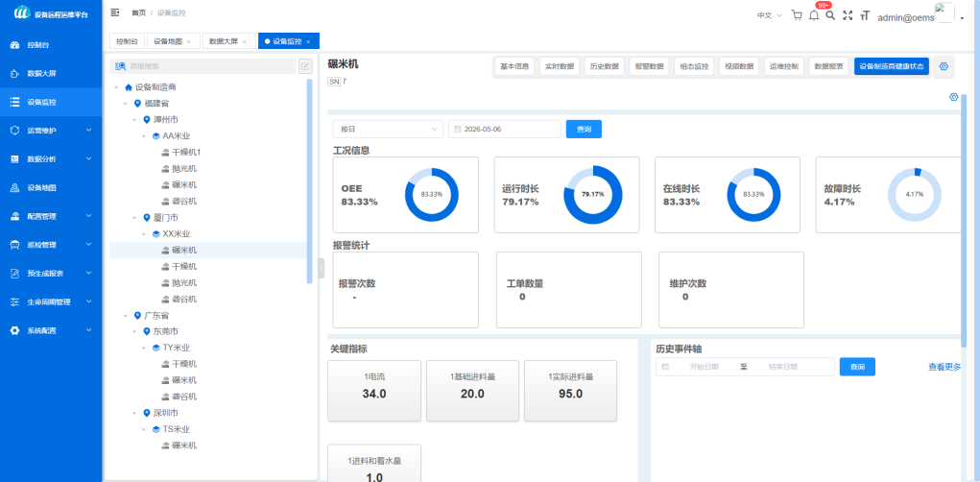Collapse the AA米业 tree node arrow

point(144,136)
